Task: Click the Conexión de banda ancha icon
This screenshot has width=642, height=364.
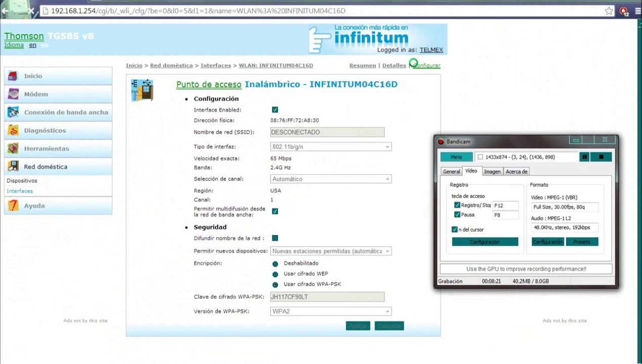Action: point(14,112)
